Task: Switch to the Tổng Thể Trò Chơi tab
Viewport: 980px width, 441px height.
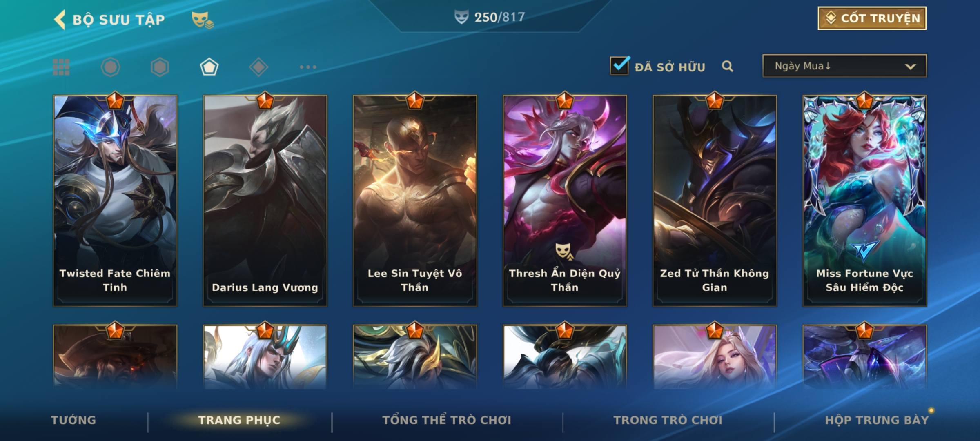Action: (x=447, y=420)
